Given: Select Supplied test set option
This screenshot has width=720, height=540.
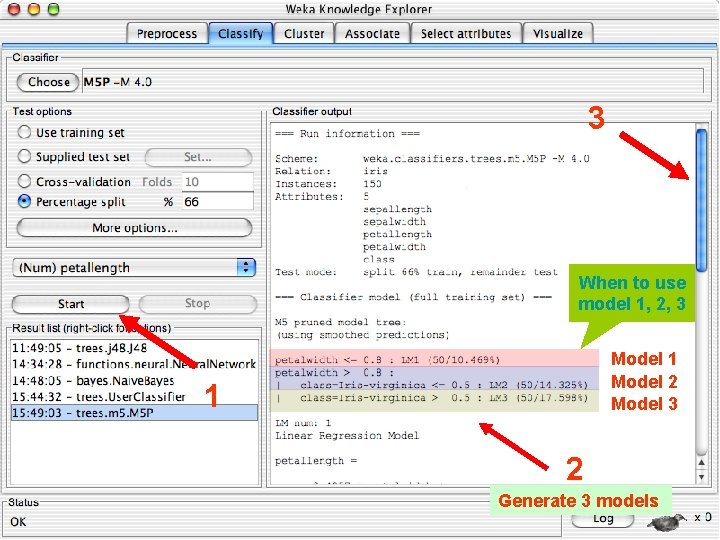Looking at the screenshot, I should click(24, 157).
